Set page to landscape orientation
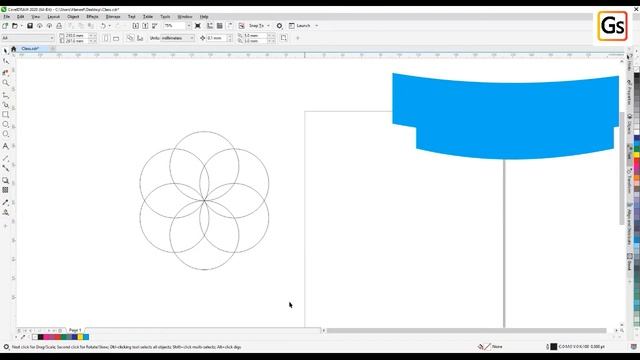The width and height of the screenshot is (640, 360). [116, 38]
